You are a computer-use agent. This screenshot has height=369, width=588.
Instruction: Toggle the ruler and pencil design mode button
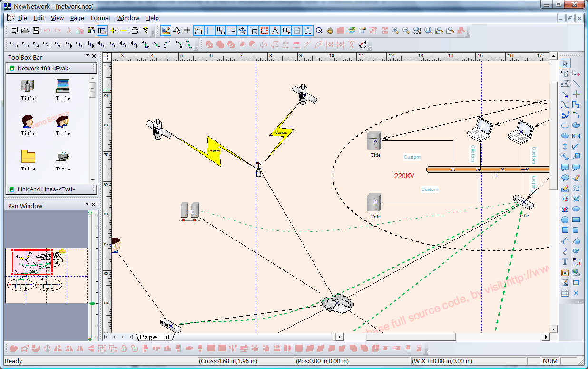[166, 30]
